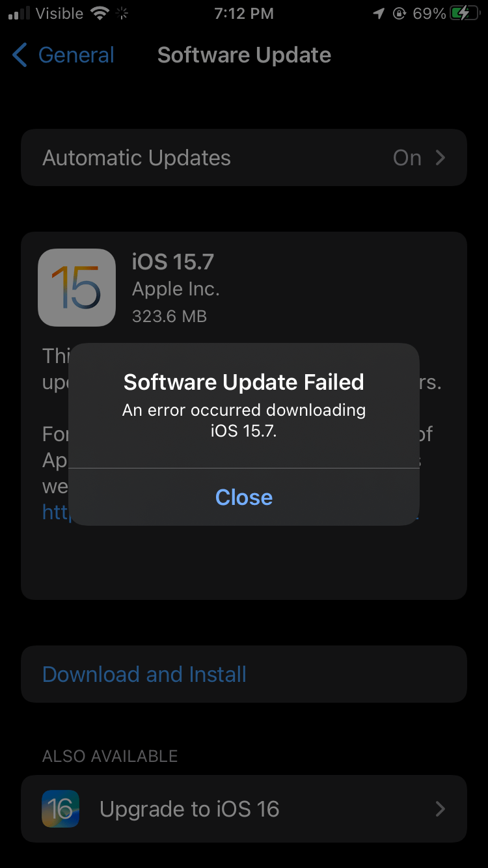Open the Upgrade to iOS 16 chevron
The height and width of the screenshot is (868, 488).
[441, 809]
